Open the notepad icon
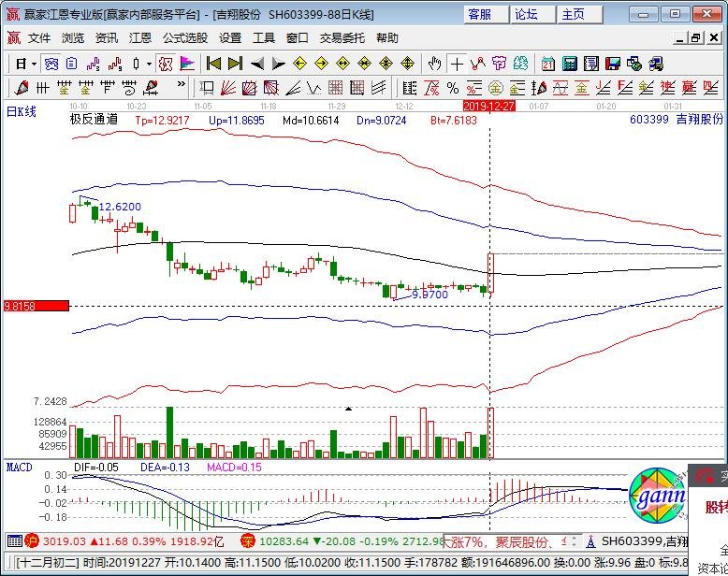 coord(591,64)
